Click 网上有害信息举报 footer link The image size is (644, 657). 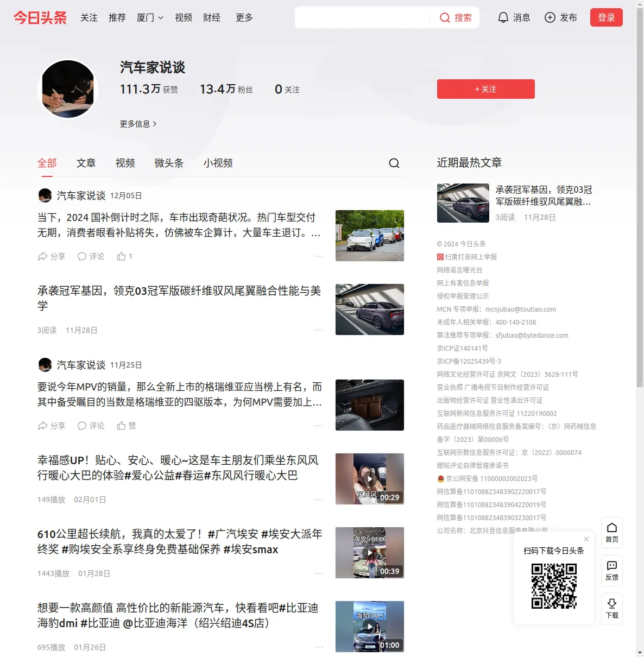click(463, 283)
